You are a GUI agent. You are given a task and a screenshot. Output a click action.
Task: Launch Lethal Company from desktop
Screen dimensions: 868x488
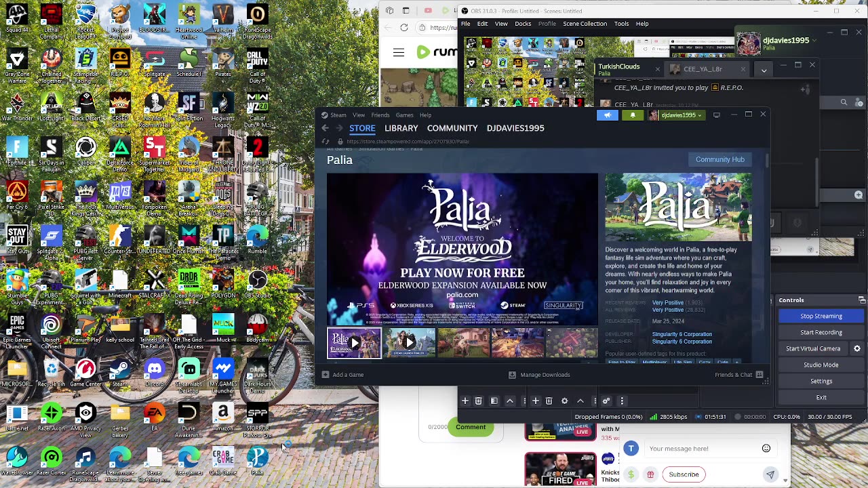[x=52, y=20]
